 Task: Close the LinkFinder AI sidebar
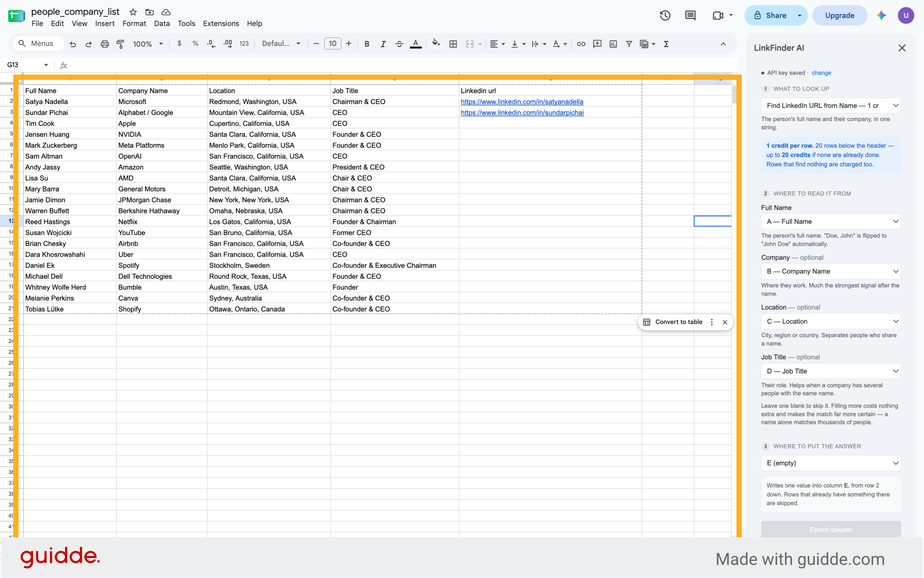click(x=902, y=48)
